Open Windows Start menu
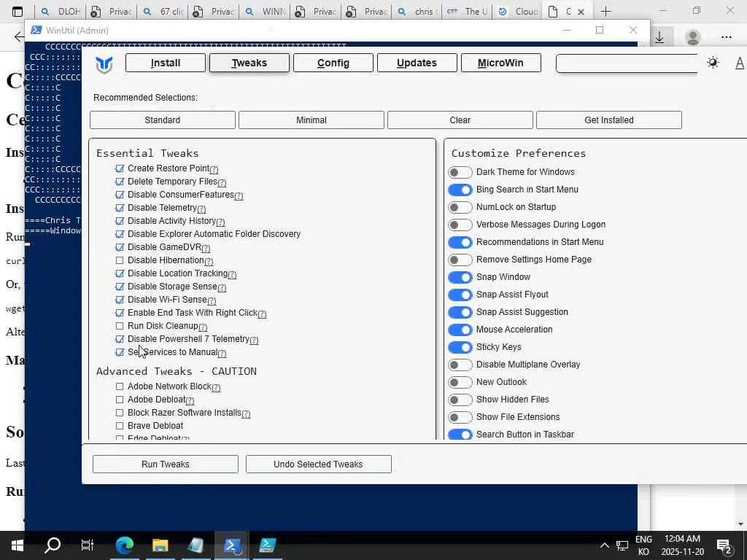This screenshot has height=560, width=747. (18, 545)
